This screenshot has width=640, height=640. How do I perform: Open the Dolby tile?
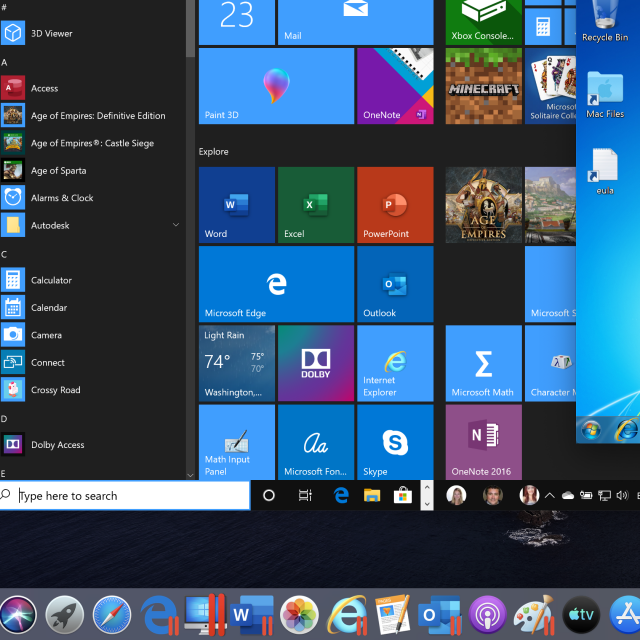(x=316, y=363)
